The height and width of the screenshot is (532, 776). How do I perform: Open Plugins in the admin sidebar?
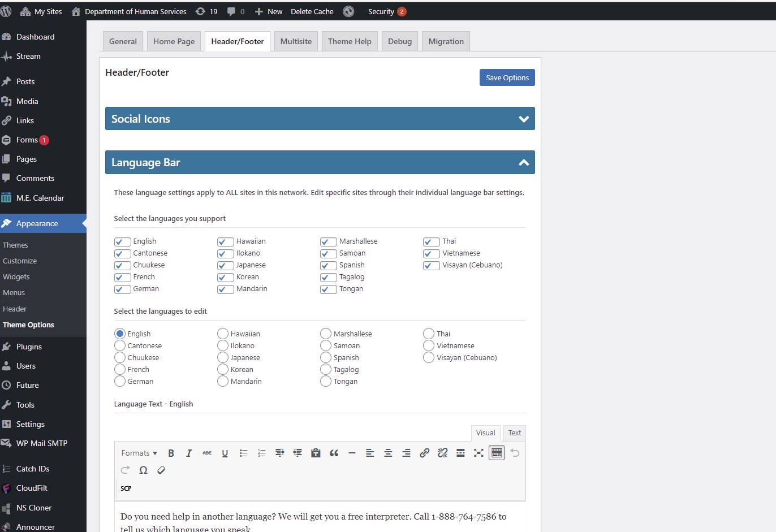(x=29, y=347)
